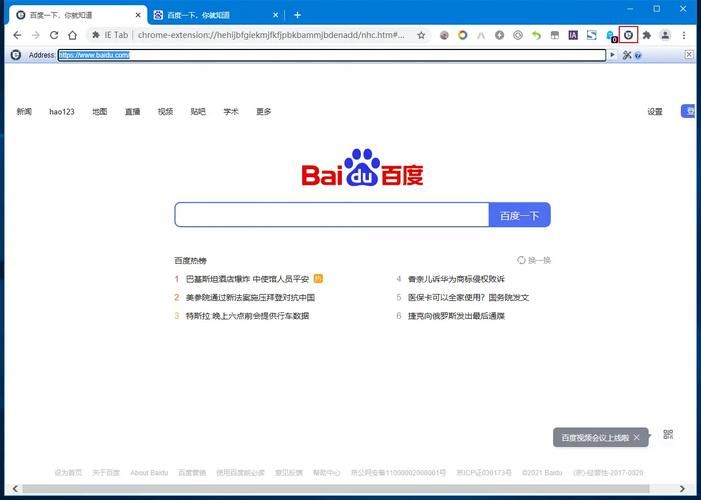Viewport: 701px width, 500px height.
Task: Open the 设置 menu at top right
Action: (x=655, y=111)
